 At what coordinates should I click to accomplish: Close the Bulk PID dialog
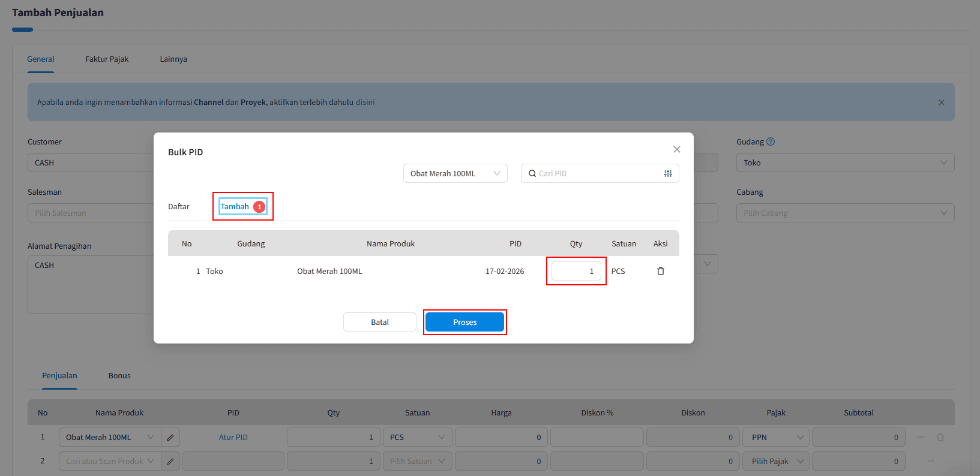click(676, 149)
